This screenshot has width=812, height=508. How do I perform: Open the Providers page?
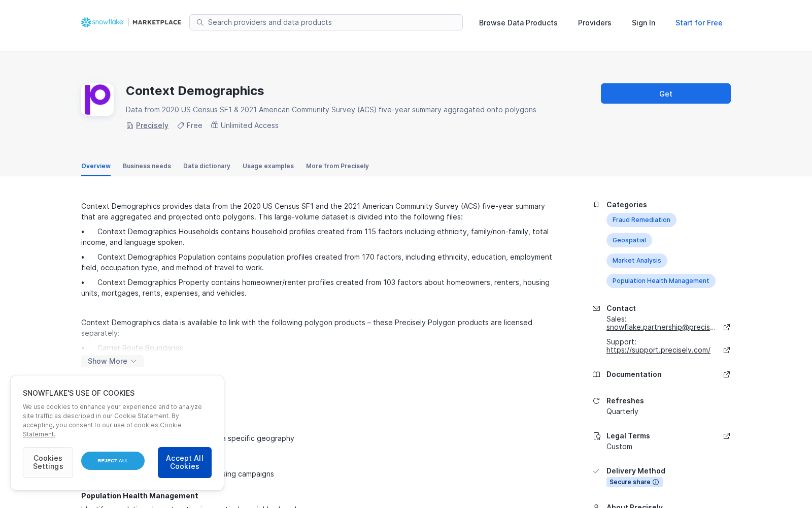[x=595, y=23]
